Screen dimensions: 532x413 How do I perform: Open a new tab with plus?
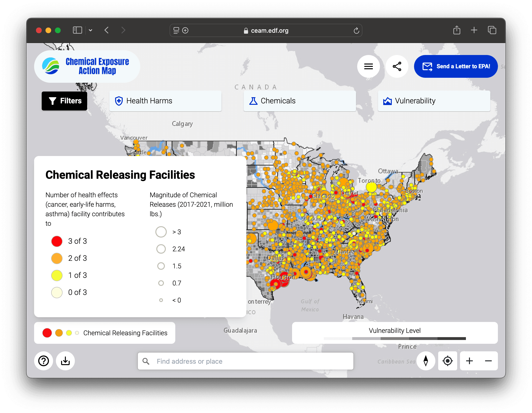[474, 30]
